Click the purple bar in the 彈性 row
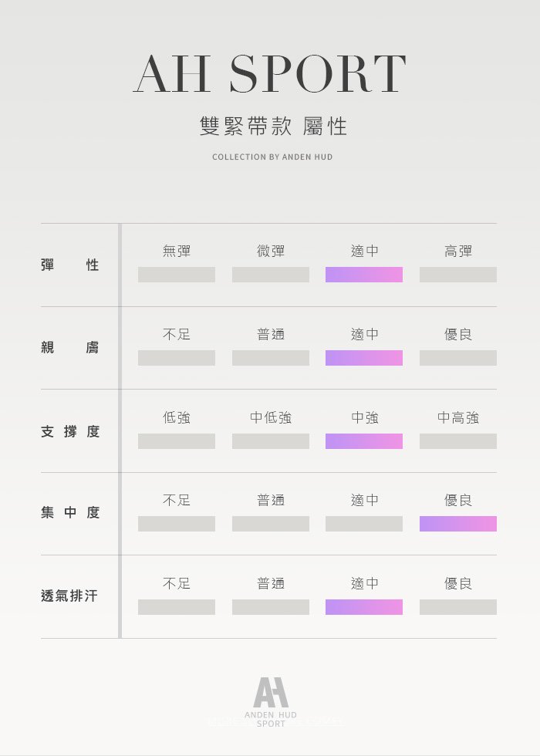 364,275
